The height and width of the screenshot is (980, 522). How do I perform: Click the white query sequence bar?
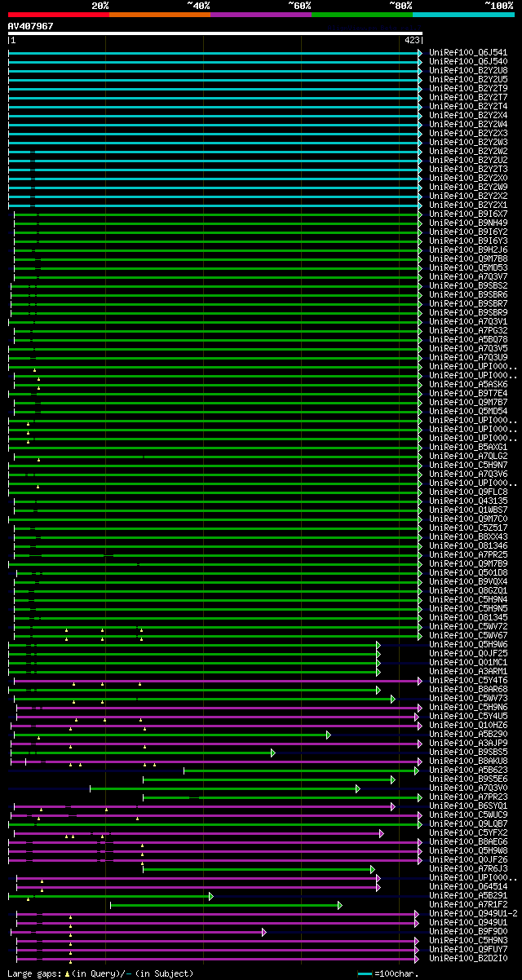pyautogui.click(x=215, y=33)
